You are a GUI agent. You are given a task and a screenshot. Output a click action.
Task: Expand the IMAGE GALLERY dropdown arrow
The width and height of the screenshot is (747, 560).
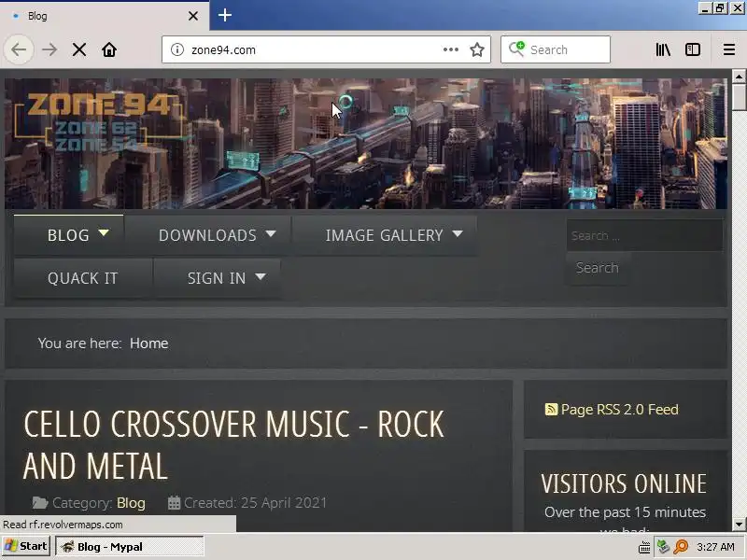[x=458, y=234]
